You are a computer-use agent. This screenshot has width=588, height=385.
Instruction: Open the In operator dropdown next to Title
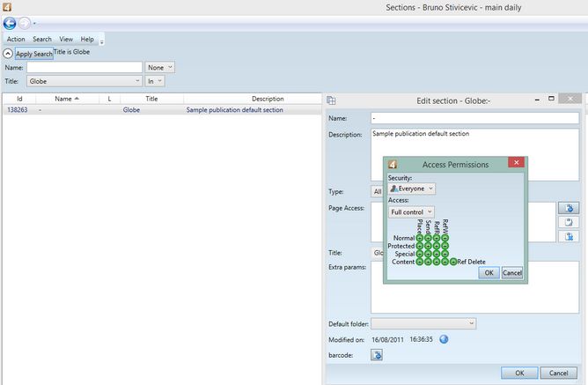[155, 81]
